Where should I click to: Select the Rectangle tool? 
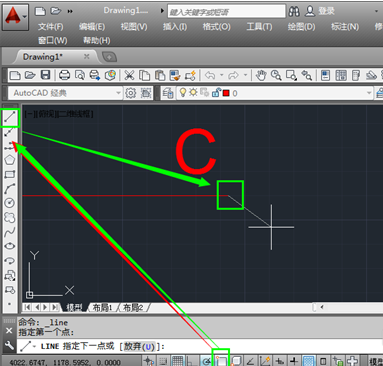tap(10, 174)
